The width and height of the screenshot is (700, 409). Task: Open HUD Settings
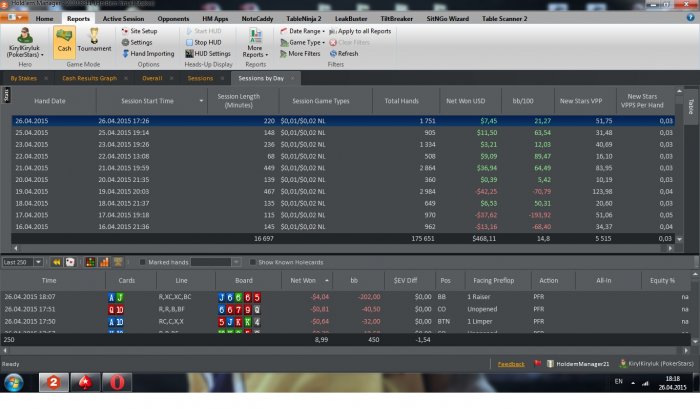point(208,54)
